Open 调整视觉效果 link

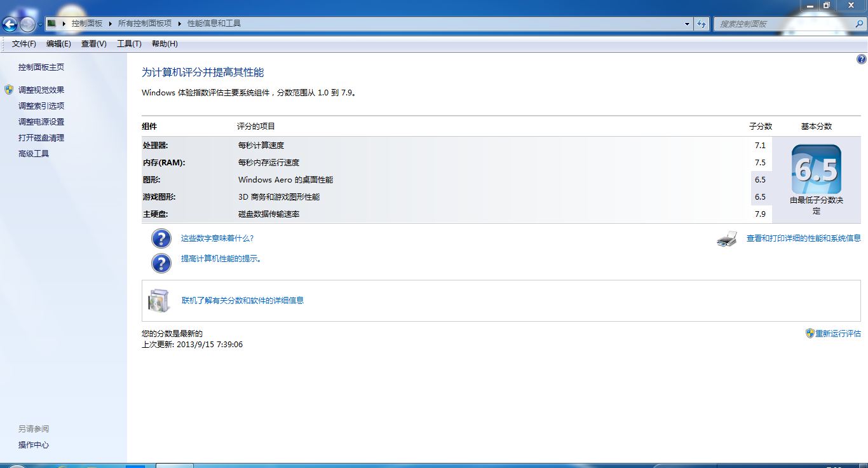pyautogui.click(x=41, y=90)
